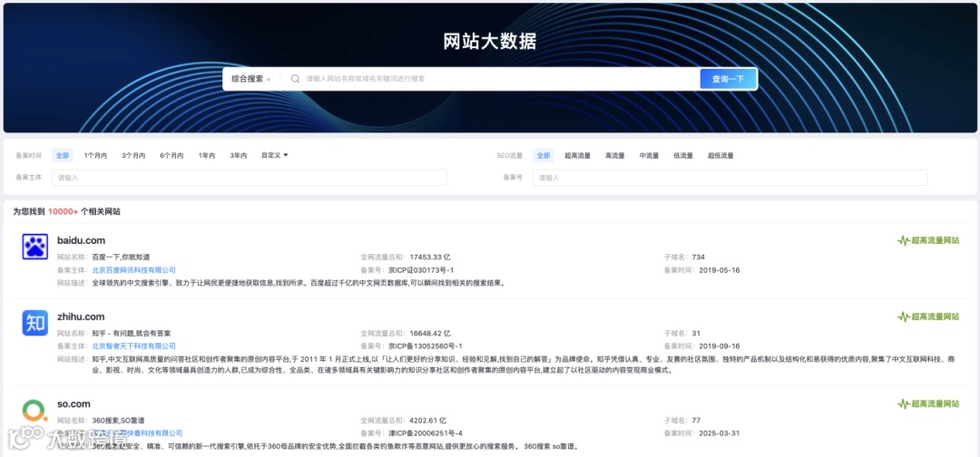The width and height of the screenshot is (980, 457).
Task: Select the 1个月内 filing time filter
Action: [x=95, y=155]
